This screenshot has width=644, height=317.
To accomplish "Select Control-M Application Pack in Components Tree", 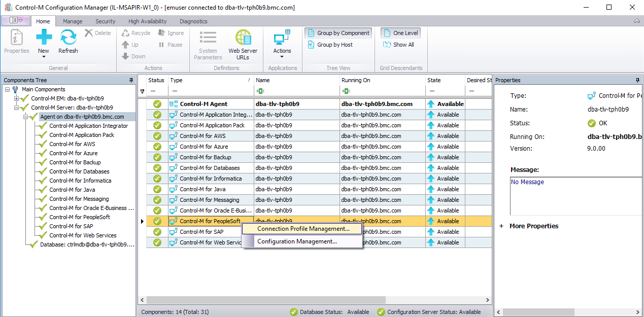I will click(x=82, y=135).
